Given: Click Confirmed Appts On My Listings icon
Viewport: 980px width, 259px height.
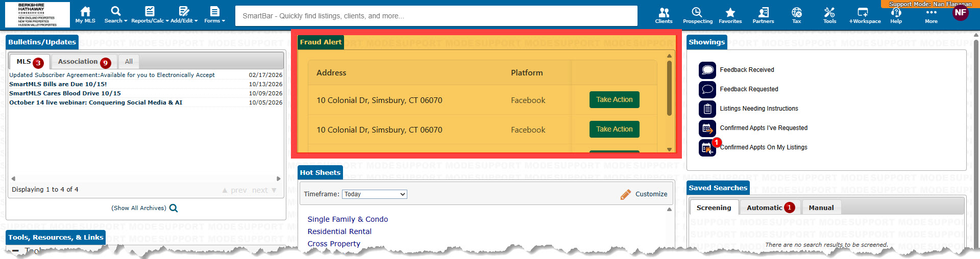Looking at the screenshot, I should coord(707,148).
